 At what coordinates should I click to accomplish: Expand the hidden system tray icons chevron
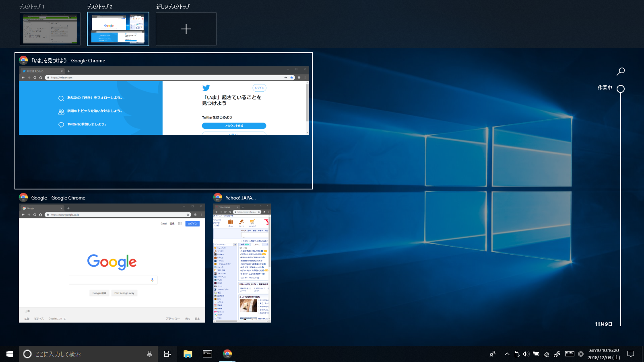[507, 354]
